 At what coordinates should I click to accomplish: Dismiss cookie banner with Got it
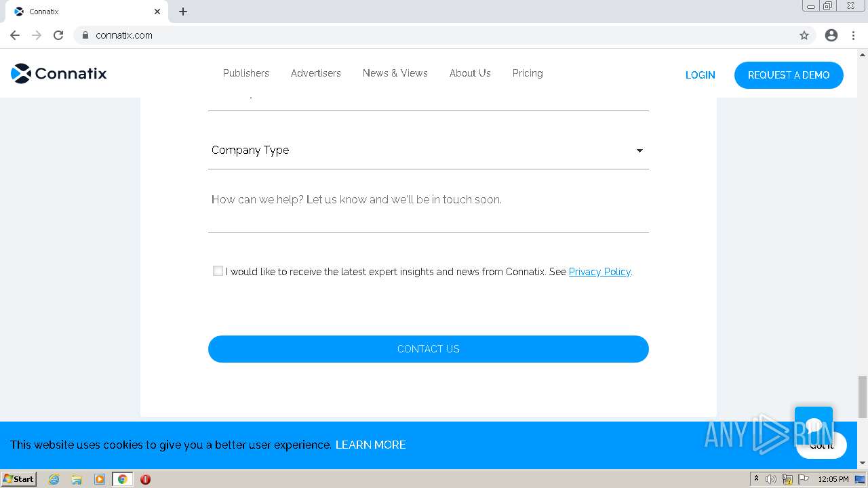821,445
